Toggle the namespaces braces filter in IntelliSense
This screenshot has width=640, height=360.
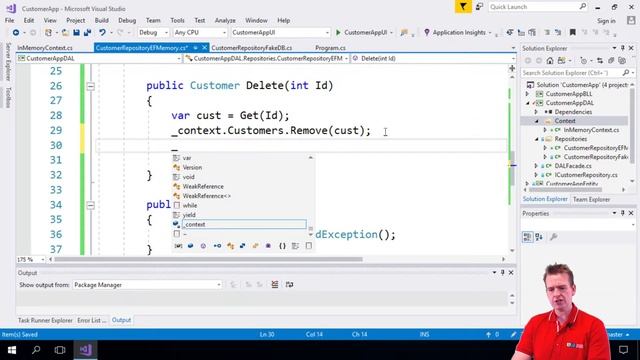click(282, 246)
